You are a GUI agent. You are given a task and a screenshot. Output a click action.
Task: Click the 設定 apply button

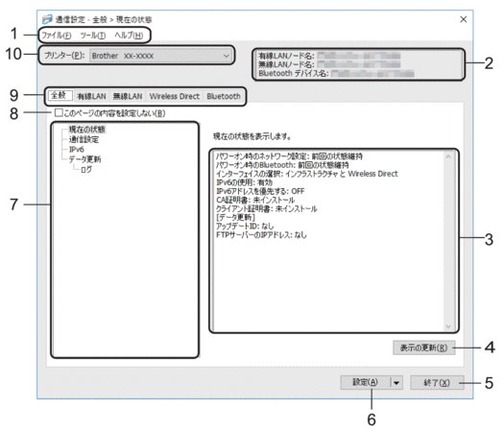(x=365, y=382)
